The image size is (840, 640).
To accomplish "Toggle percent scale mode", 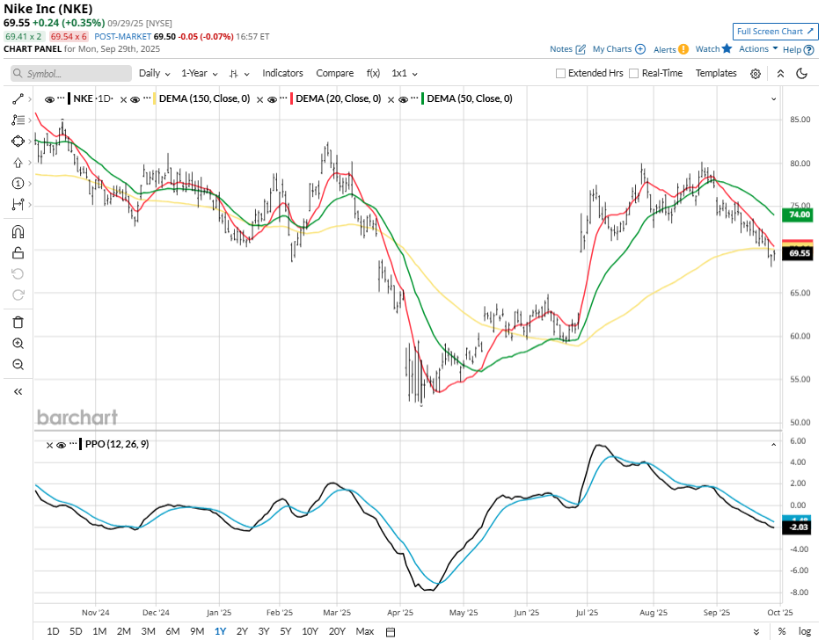I will [782, 631].
